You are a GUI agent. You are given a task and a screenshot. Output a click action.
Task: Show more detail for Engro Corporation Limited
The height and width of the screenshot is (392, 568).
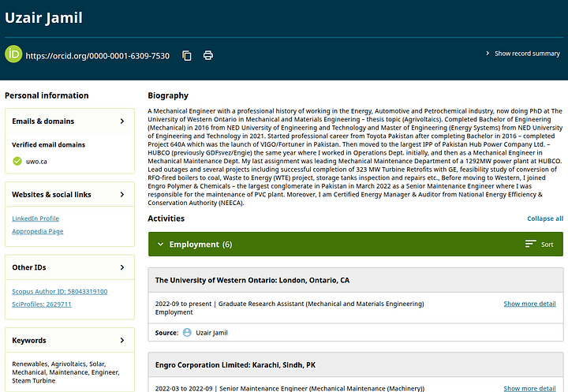coord(529,388)
